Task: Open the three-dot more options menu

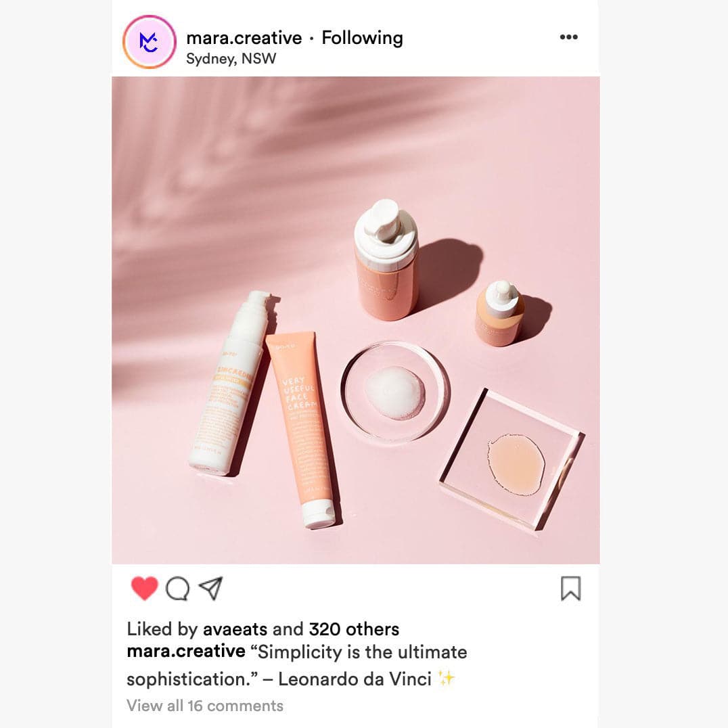Action: tap(569, 37)
